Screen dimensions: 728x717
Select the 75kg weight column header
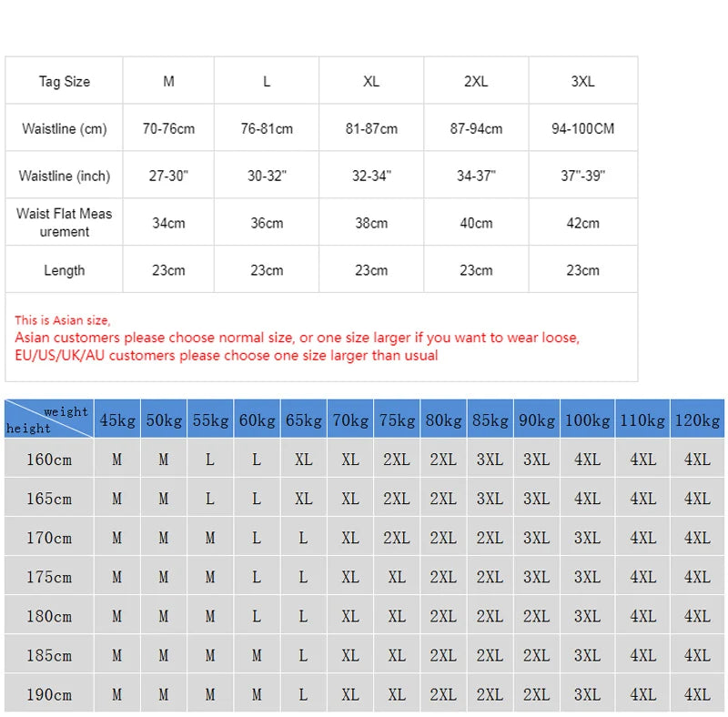coord(397,419)
